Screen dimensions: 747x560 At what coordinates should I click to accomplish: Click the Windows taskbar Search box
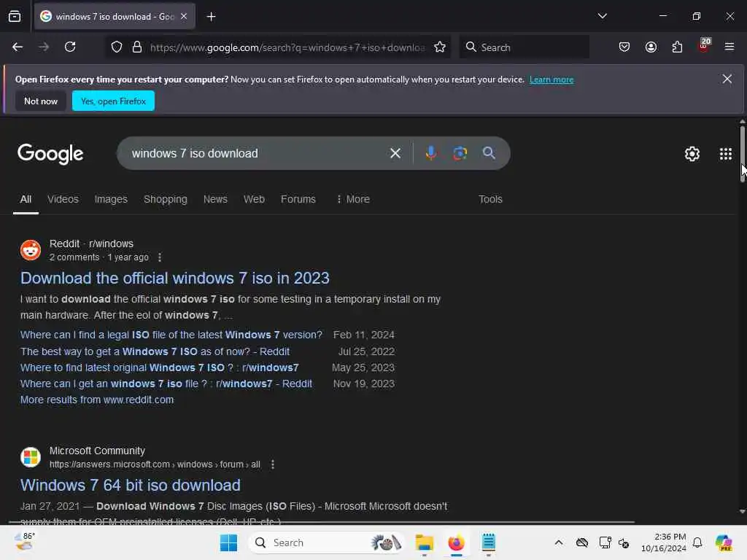[x=327, y=542]
